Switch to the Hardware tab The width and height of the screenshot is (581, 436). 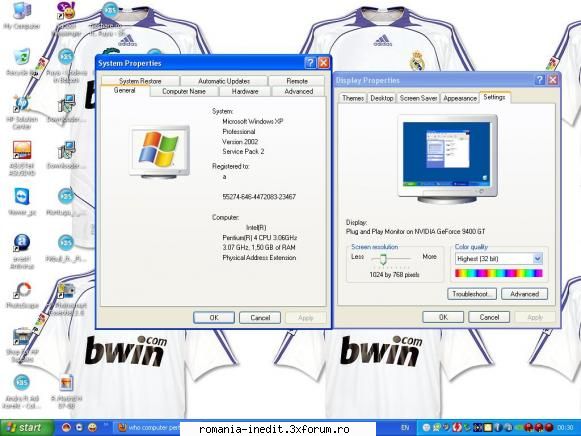(245, 91)
